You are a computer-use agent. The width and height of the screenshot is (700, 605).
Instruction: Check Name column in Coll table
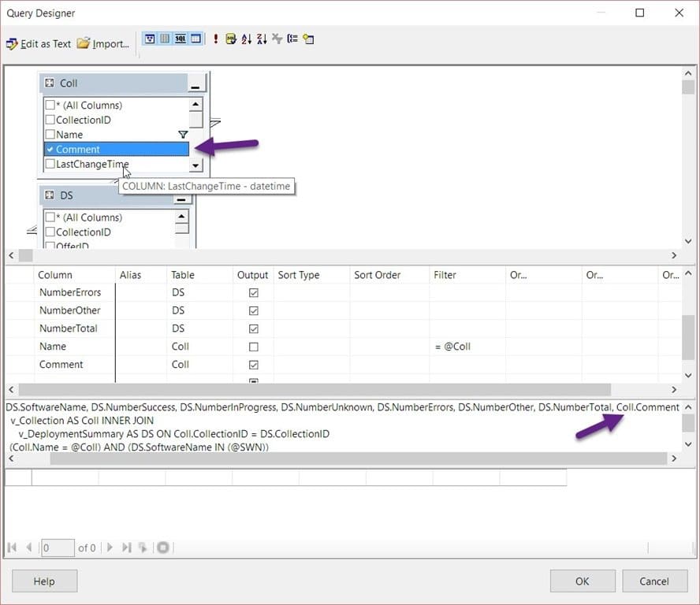(50, 134)
